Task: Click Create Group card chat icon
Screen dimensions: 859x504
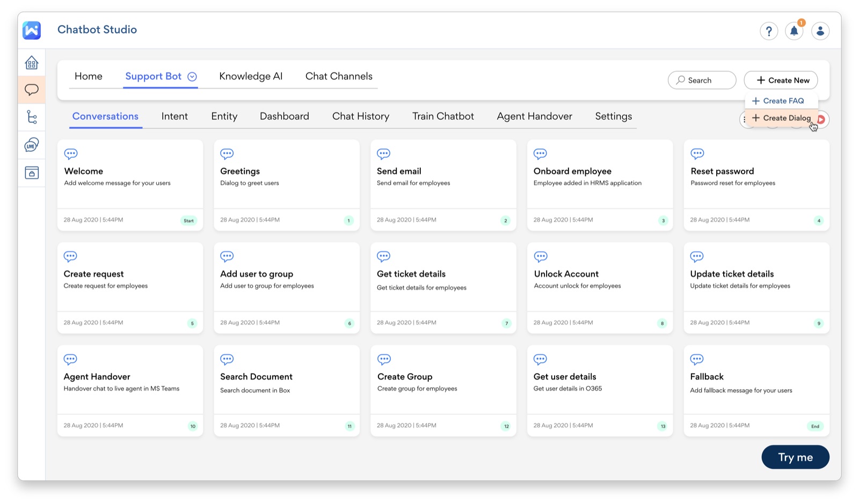Action: click(384, 359)
